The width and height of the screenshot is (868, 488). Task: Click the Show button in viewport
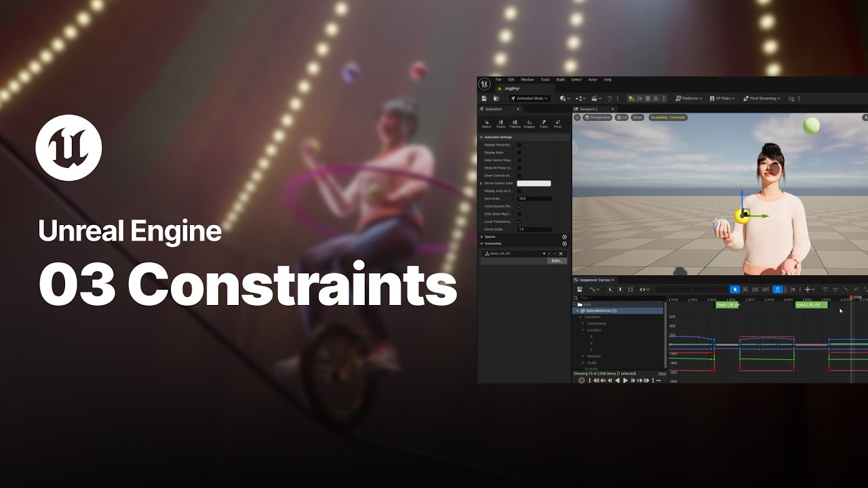pos(637,117)
